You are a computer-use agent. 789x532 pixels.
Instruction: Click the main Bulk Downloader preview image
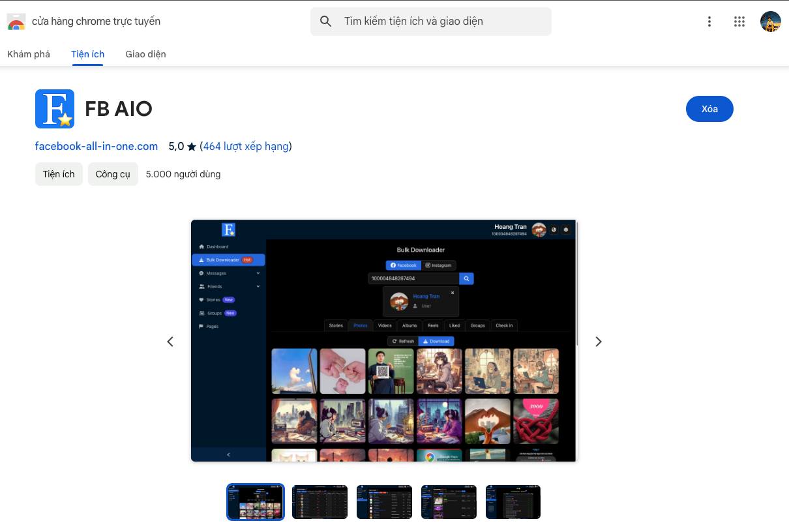point(384,341)
